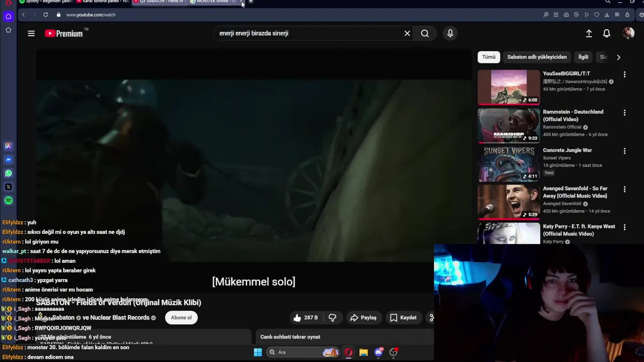This screenshot has width=644, height=362.
Task: Select the Sabaton adlı yükleyiciden chip
Action: [537, 57]
